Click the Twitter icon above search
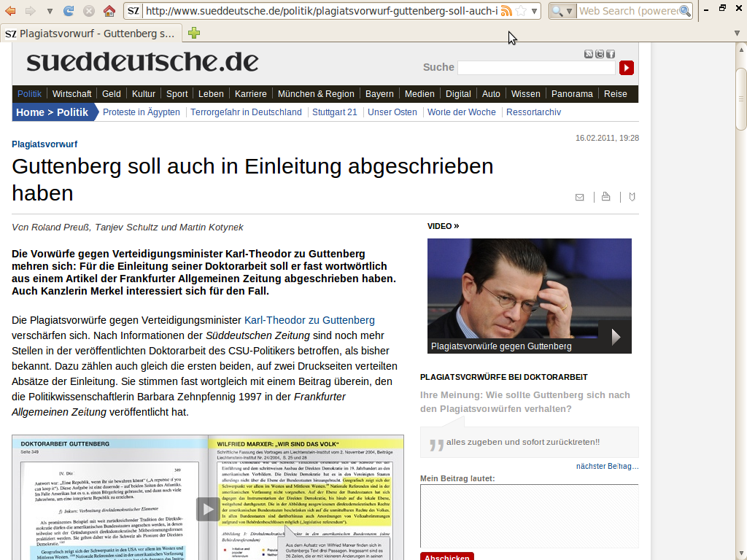This screenshot has height=560, width=747. click(x=600, y=54)
